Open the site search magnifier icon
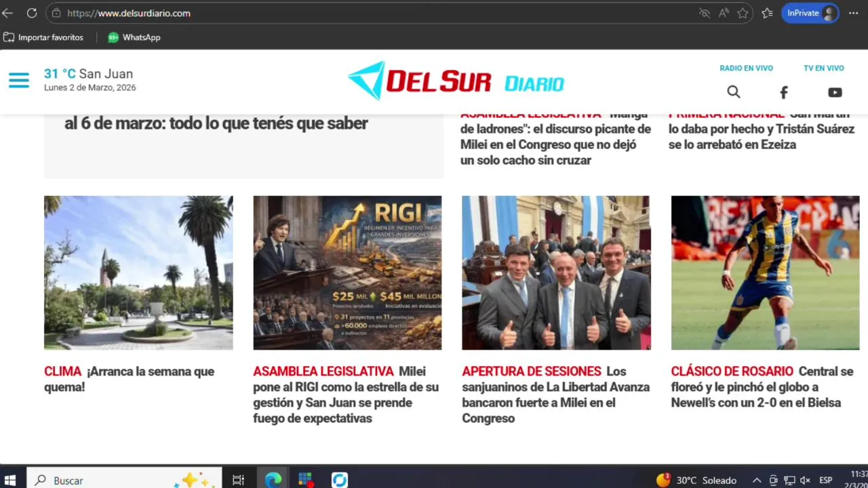Image resolution: width=868 pixels, height=488 pixels. tap(734, 91)
